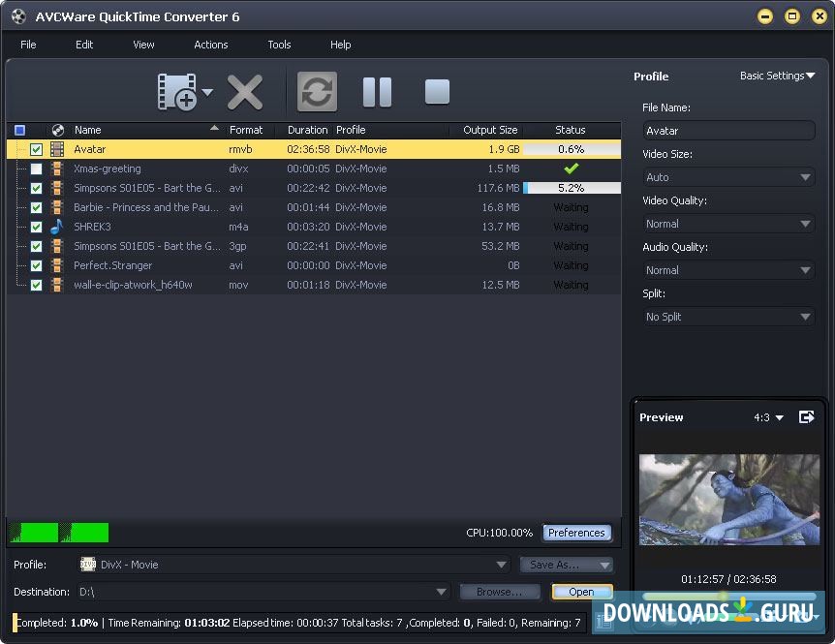Screen dimensions: 835x644
Task: Toggle the select-all checkbox in list header
Action: (18, 129)
